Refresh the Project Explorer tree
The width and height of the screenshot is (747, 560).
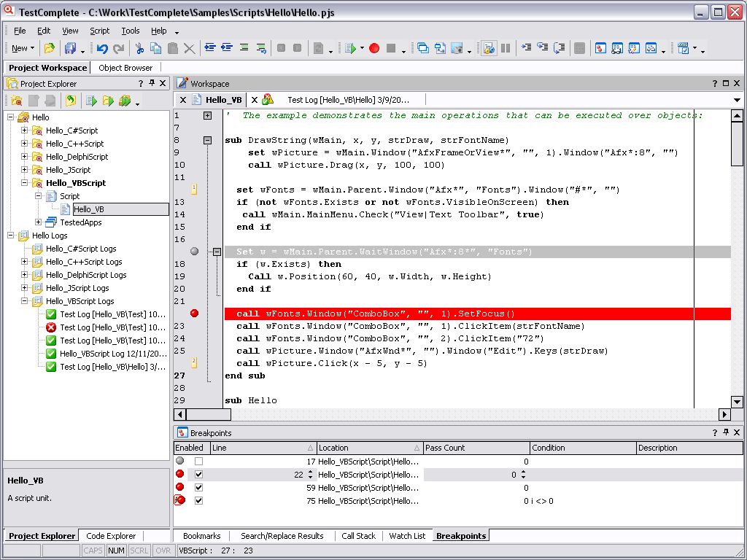(71, 101)
